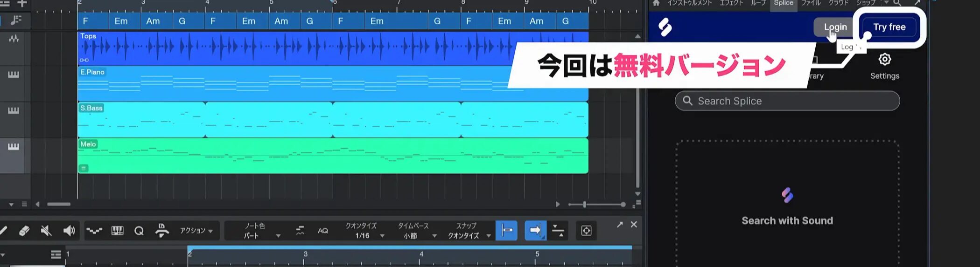Open the エフェクト browser tab

(x=731, y=3)
